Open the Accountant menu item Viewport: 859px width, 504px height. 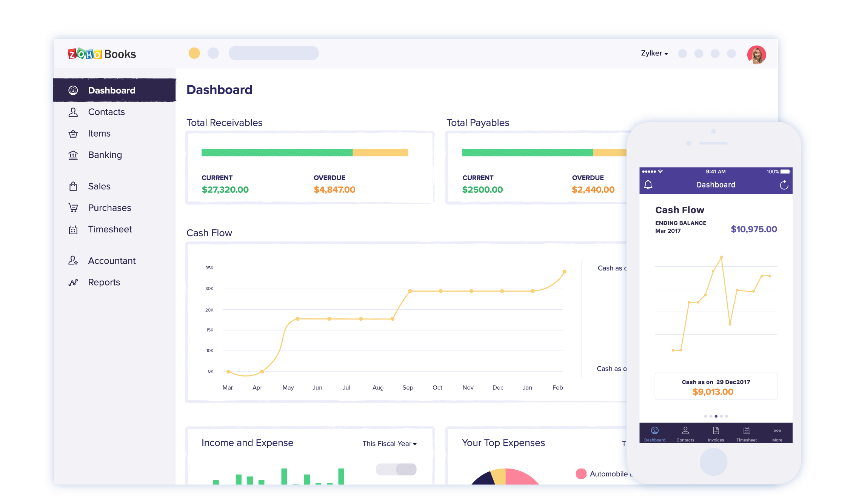pos(112,261)
